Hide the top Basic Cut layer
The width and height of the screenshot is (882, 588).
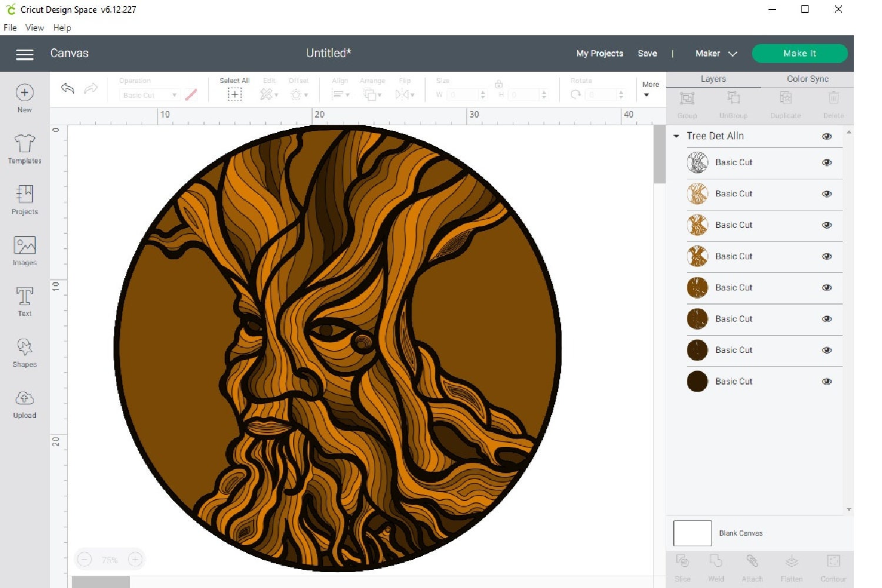pos(827,162)
